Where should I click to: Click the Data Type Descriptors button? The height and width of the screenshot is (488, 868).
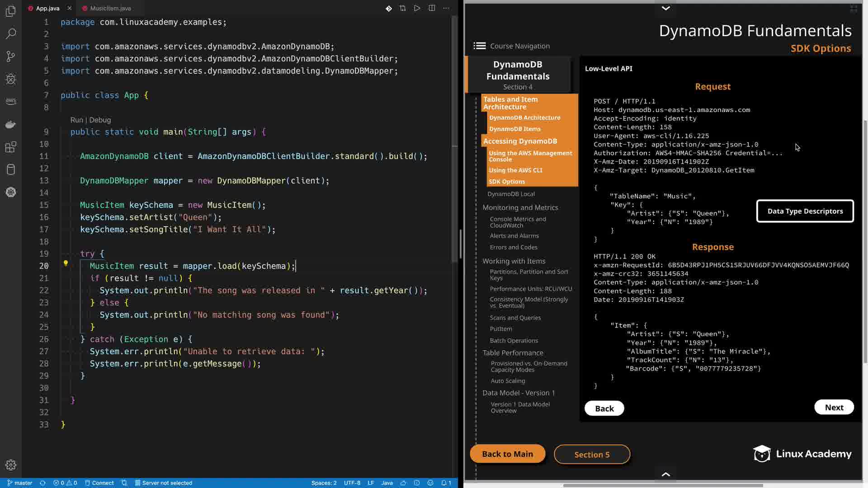[x=805, y=211]
